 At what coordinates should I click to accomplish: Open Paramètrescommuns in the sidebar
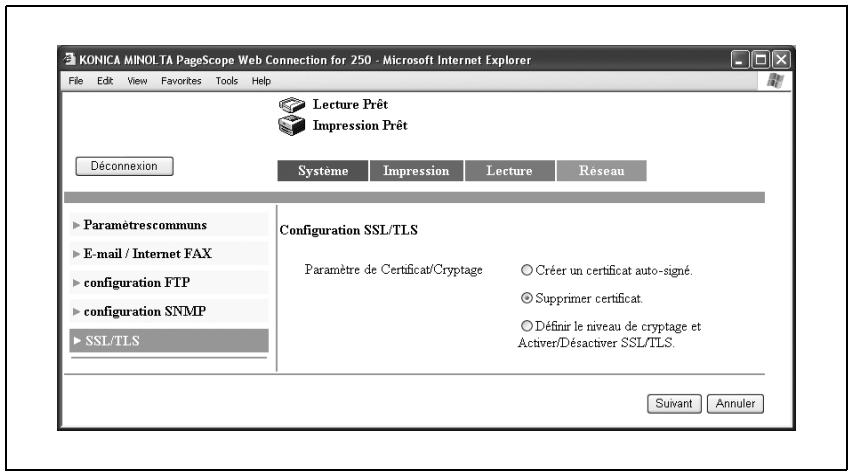[169, 225]
